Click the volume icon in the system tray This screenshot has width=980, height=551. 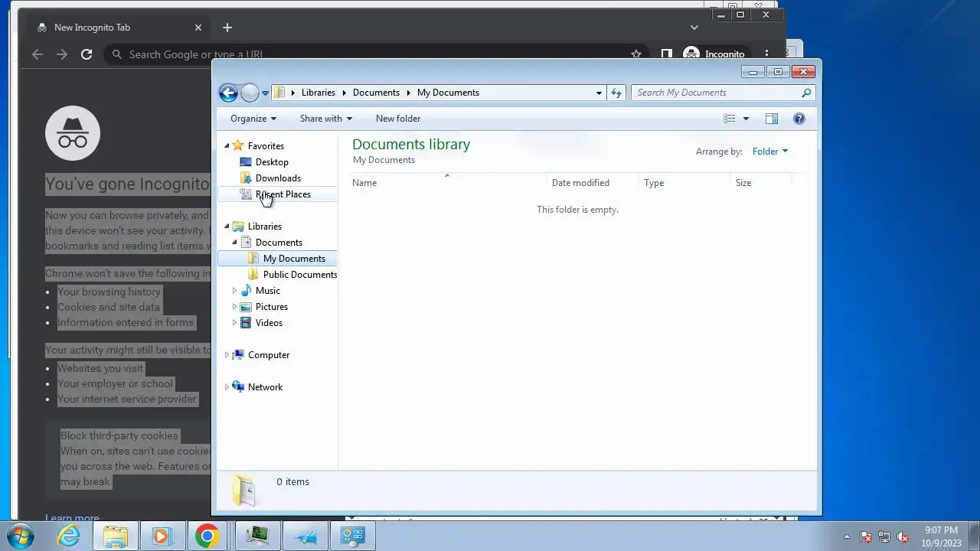pyautogui.click(x=903, y=537)
